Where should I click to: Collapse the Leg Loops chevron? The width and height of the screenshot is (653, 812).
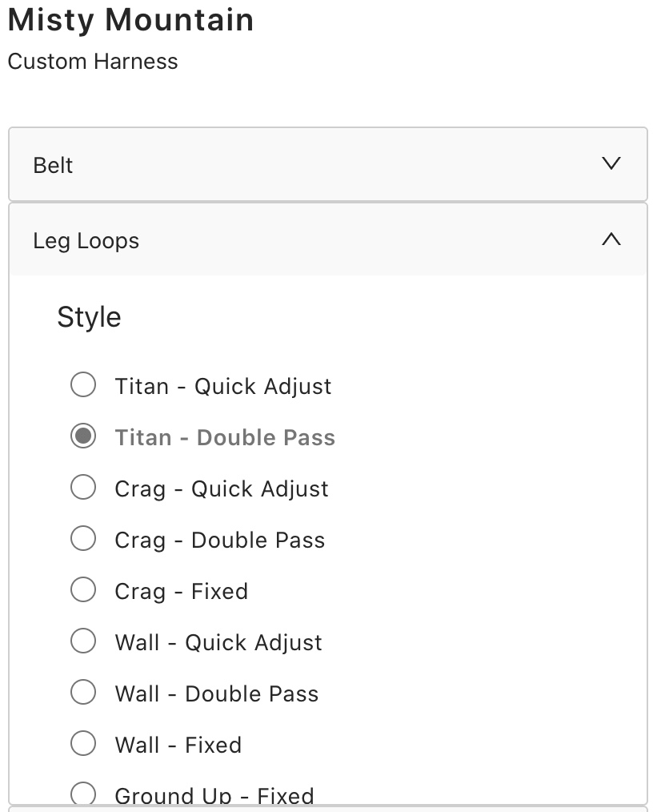tap(611, 239)
